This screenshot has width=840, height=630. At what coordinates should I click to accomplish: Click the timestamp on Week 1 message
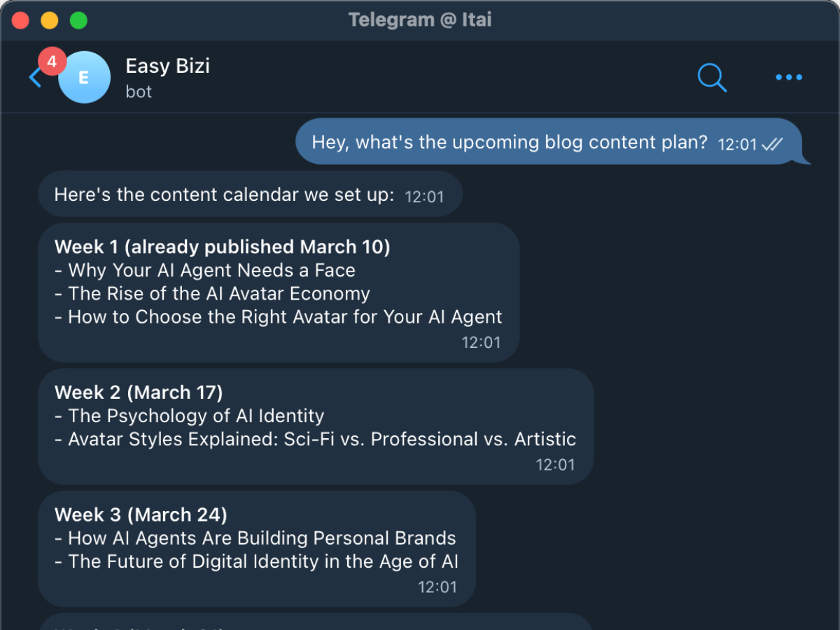coord(481,342)
